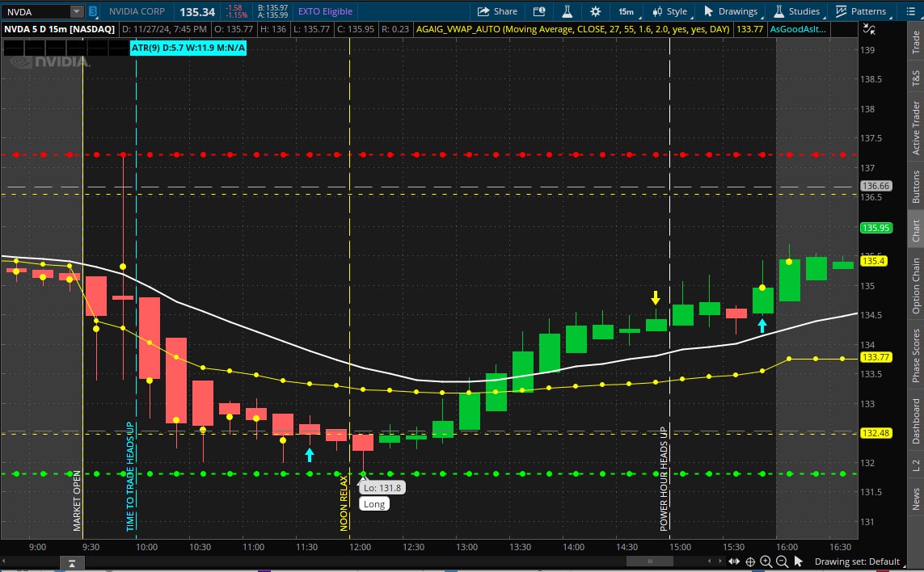Click the flask Edit Studies icon
This screenshot has width=924, height=572.
tap(567, 11)
